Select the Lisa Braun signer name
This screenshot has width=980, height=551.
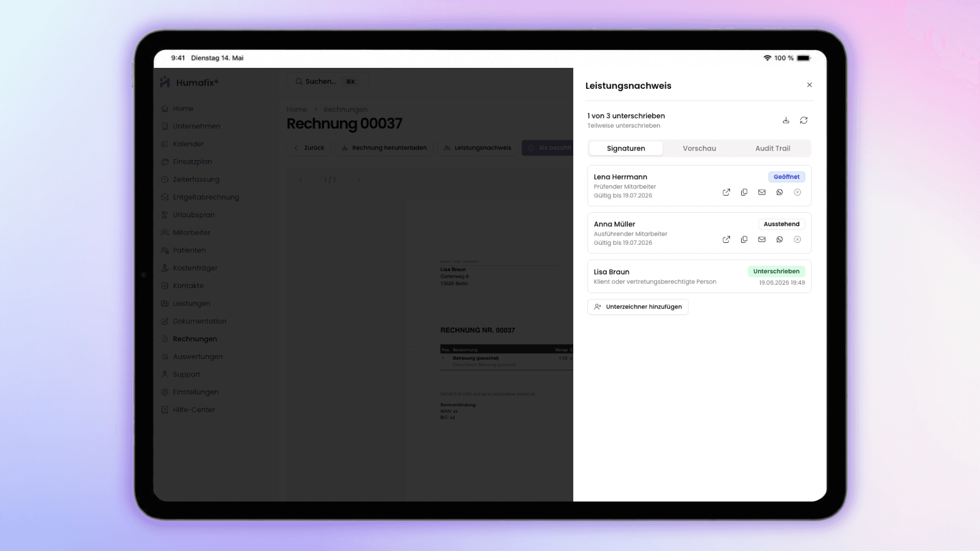click(x=611, y=272)
